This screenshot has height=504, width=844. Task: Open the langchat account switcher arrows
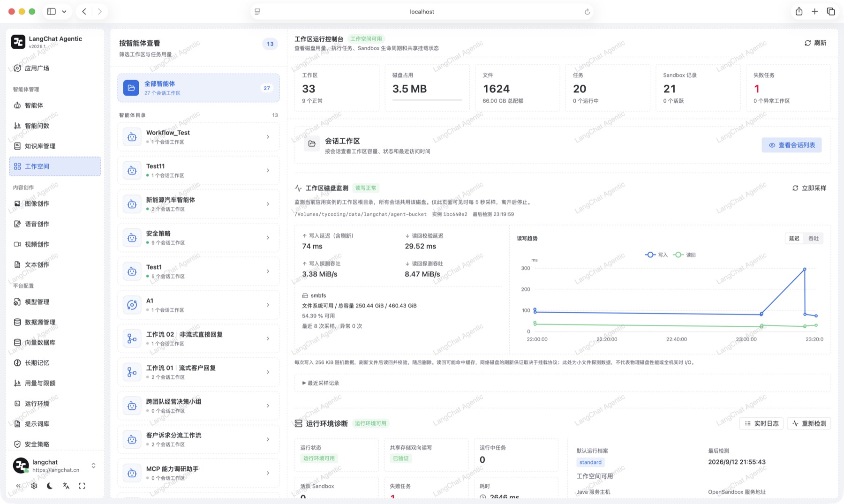coord(93,466)
